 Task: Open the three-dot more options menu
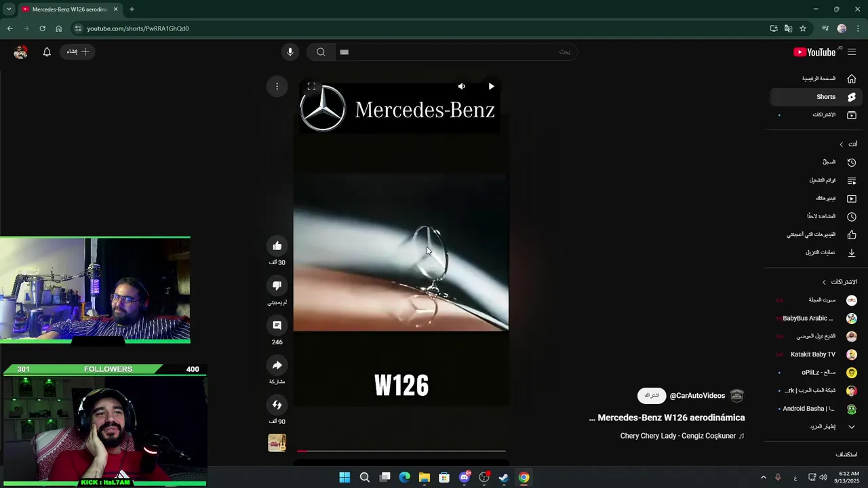click(277, 86)
